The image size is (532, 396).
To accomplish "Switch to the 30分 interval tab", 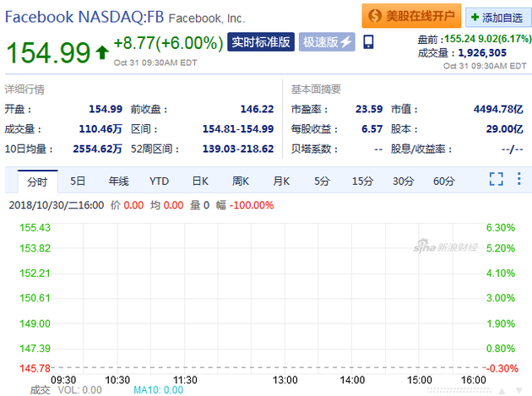I will click(403, 182).
